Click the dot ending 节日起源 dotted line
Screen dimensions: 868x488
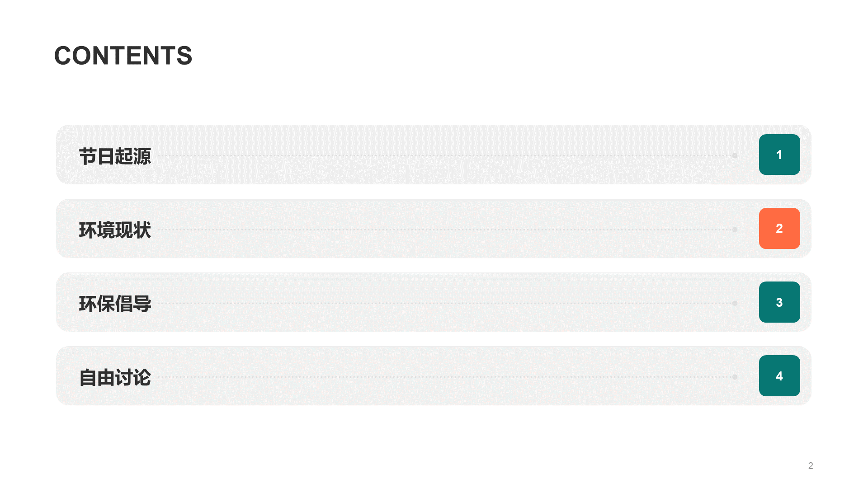[735, 155]
